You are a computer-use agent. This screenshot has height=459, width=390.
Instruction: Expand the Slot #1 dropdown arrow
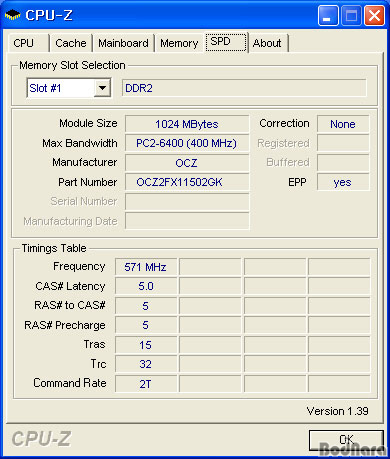pyautogui.click(x=102, y=88)
